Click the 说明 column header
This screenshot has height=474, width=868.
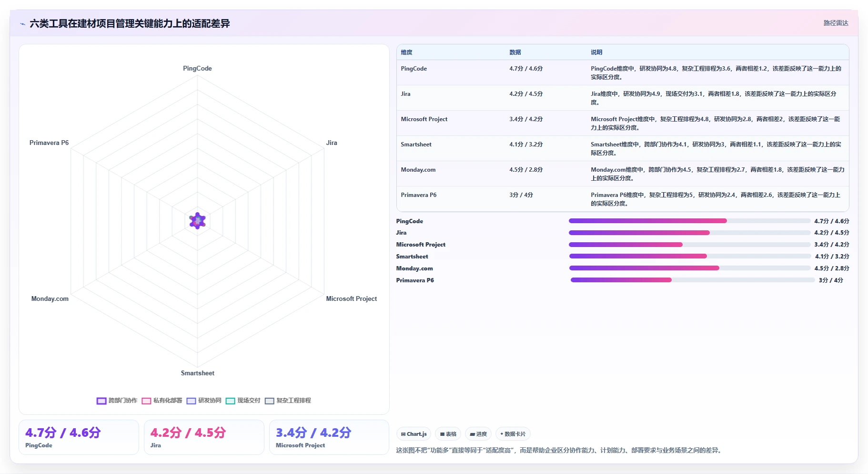[x=596, y=52]
